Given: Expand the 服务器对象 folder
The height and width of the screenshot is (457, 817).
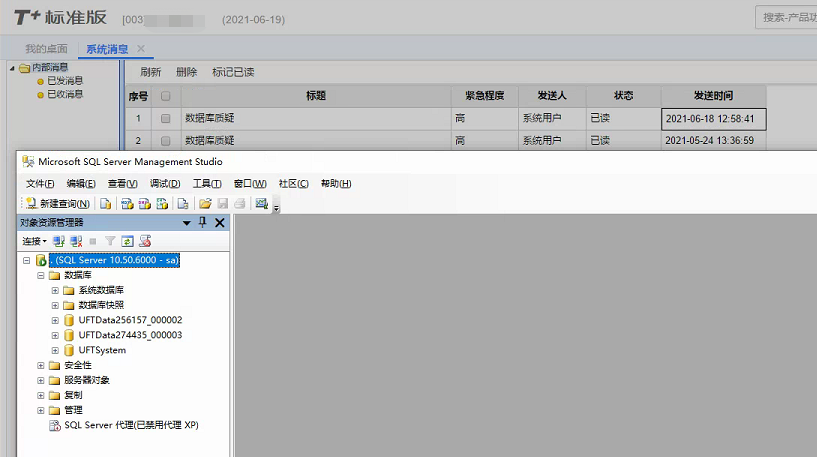Looking at the screenshot, I should point(41,380).
